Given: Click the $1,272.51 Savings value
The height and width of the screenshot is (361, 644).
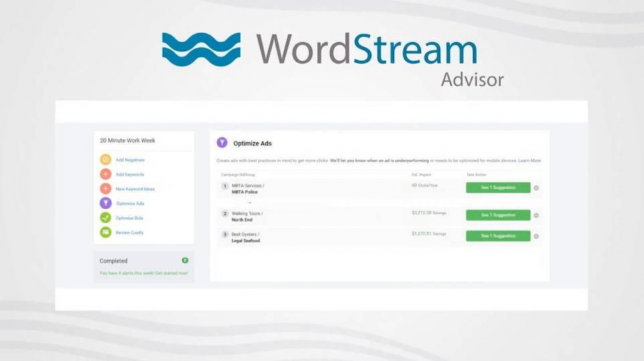Looking at the screenshot, I should [428, 233].
